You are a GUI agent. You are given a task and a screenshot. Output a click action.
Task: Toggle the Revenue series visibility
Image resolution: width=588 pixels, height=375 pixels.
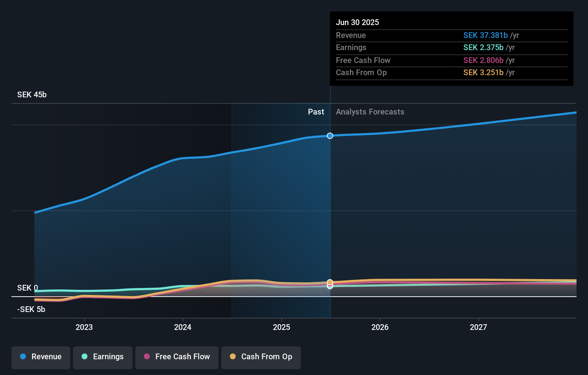pos(40,357)
